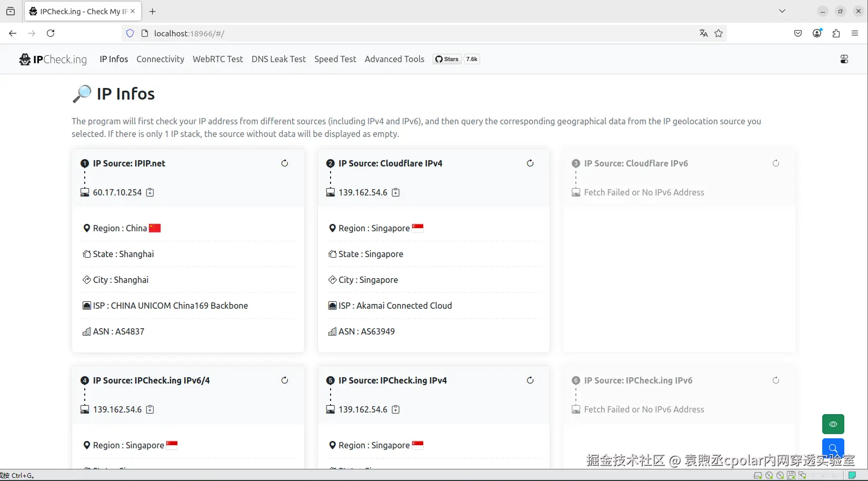Open Advanced Tools
Image resolution: width=868 pixels, height=481 pixels.
pos(394,59)
